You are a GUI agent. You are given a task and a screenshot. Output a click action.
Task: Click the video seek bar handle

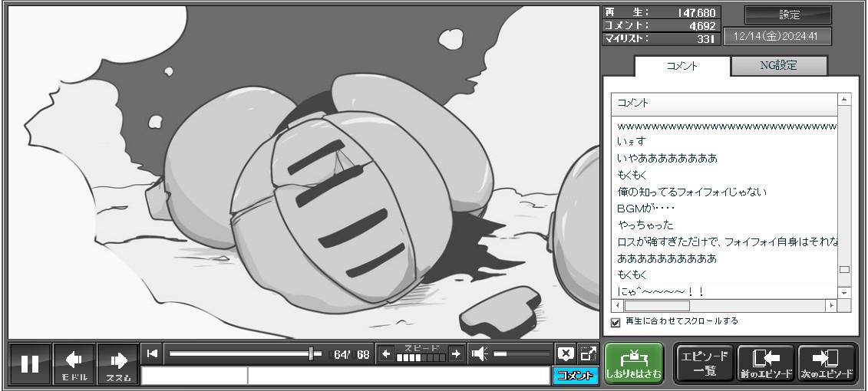tap(311, 353)
